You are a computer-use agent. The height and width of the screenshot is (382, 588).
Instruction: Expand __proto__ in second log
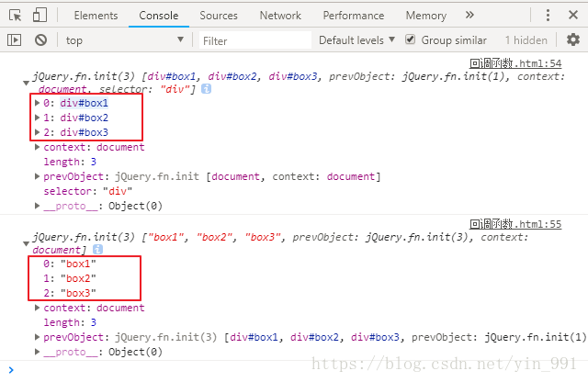37,352
